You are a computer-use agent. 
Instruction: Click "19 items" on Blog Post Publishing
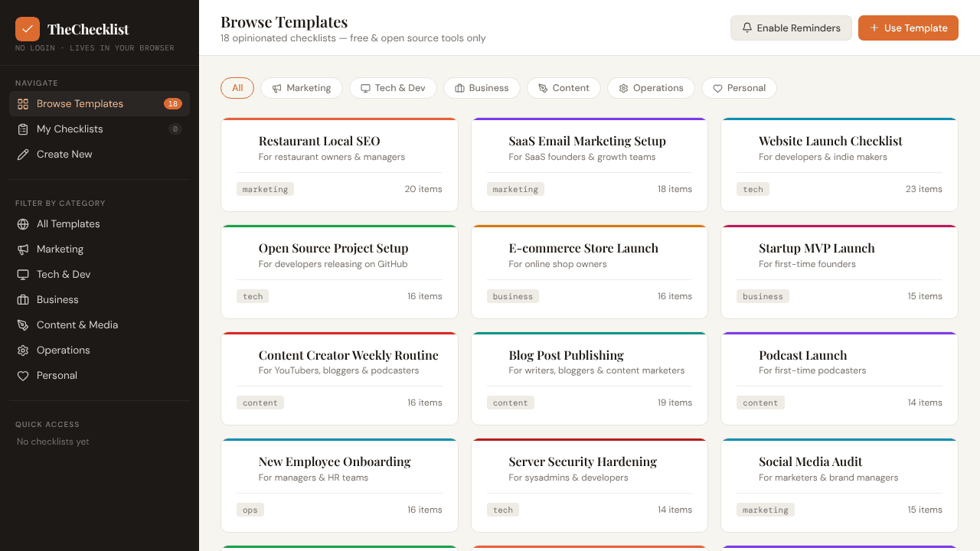click(x=675, y=403)
